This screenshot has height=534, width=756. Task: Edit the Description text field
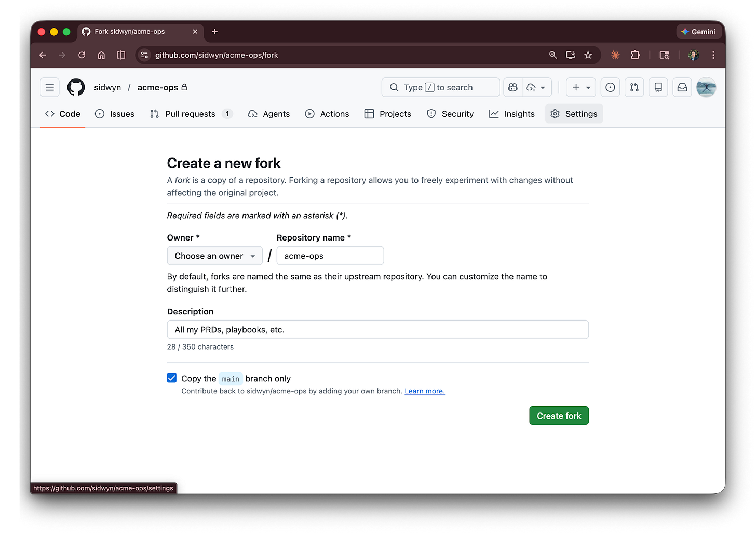point(378,329)
